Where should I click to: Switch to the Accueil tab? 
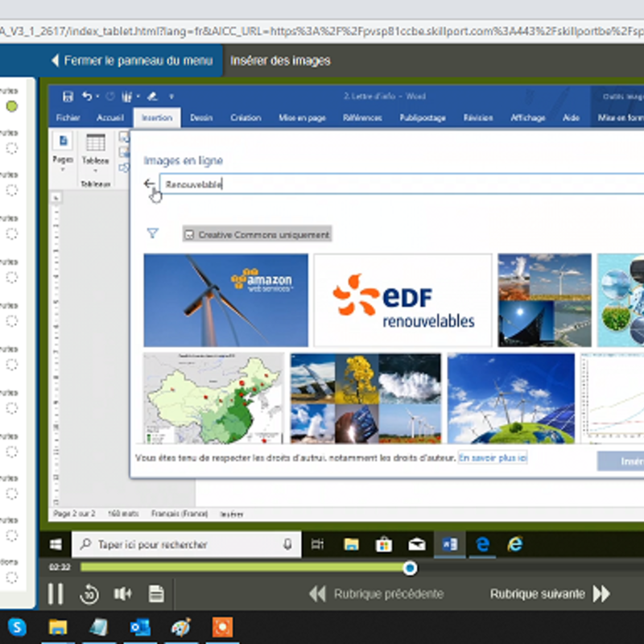point(110,118)
